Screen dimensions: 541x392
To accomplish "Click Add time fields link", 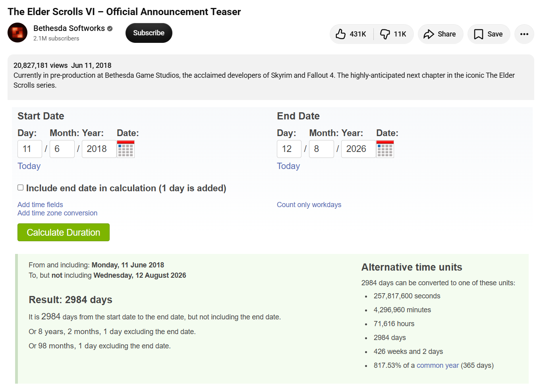I will tap(40, 205).
